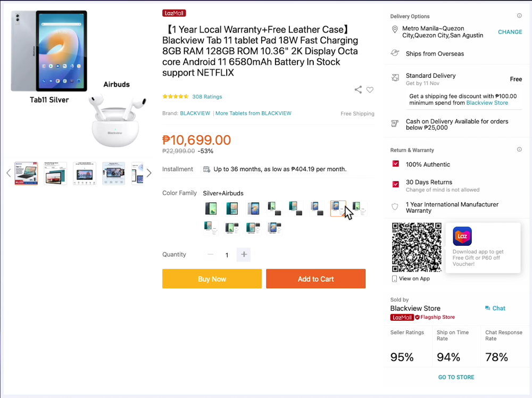Screen dimensions: 532x398
Task: Click the 30 Days Returns checkmark
Action: tap(395, 184)
